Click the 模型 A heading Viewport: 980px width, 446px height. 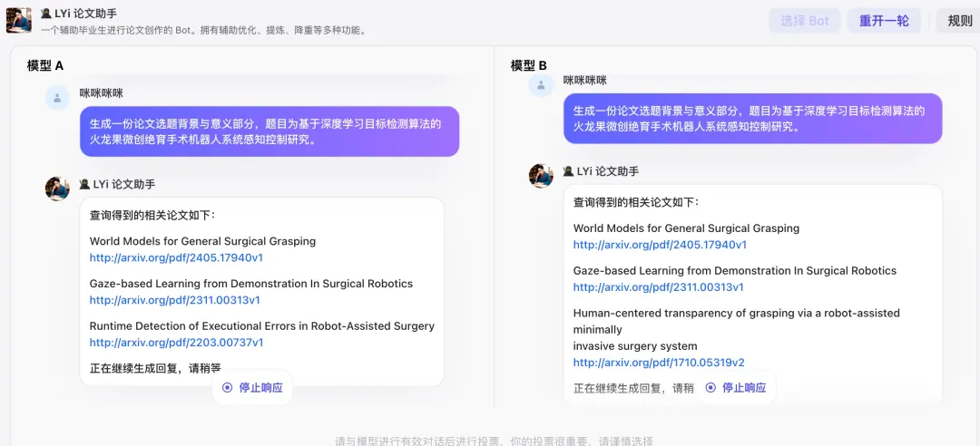click(45, 65)
